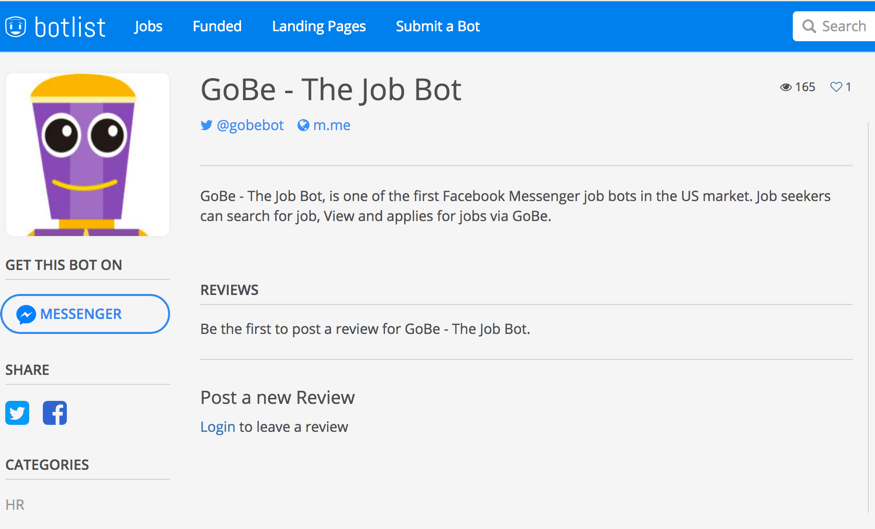Viewport: 875px width, 529px height.
Task: Click the Post a new Review heading
Action: (x=277, y=397)
